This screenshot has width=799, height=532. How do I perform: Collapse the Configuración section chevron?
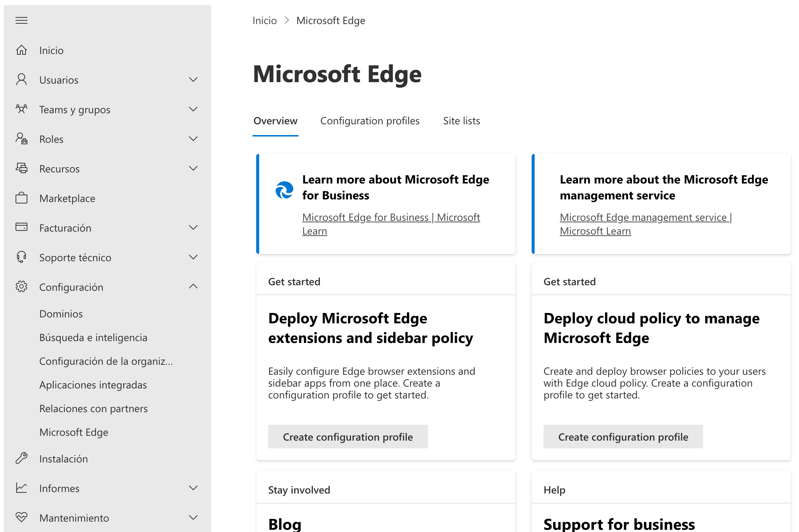[193, 286]
